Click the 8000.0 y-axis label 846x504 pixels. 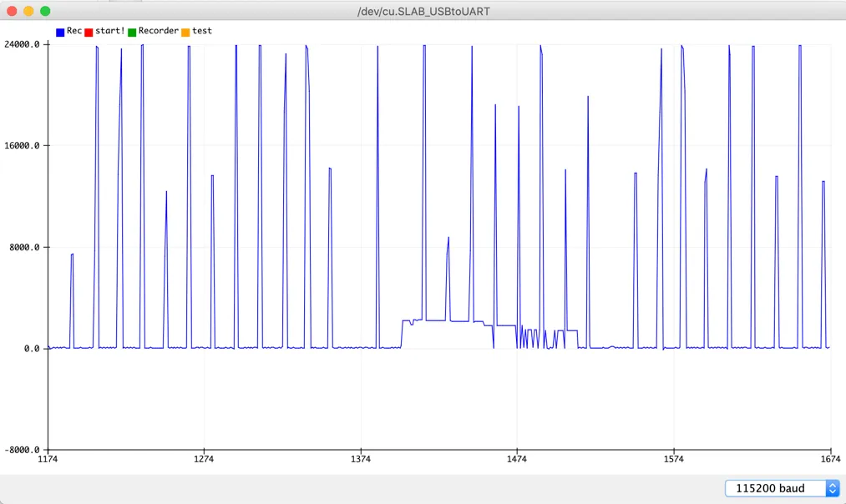[x=25, y=248]
